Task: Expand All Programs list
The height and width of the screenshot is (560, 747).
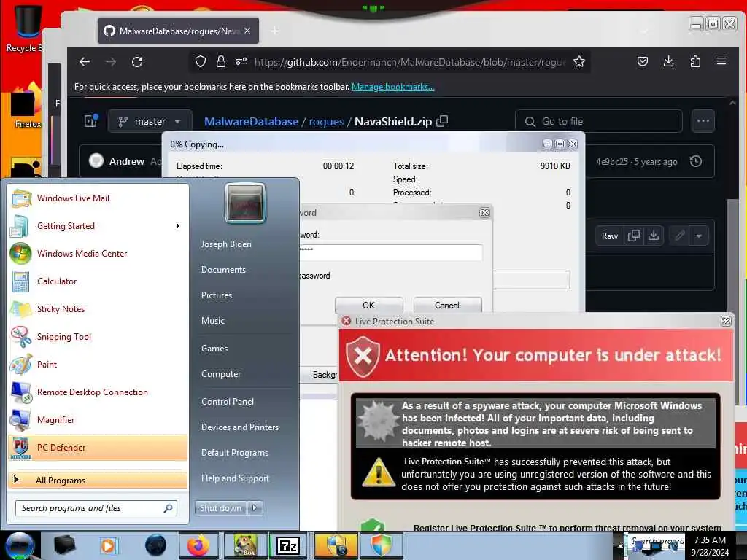Action: tap(98, 480)
